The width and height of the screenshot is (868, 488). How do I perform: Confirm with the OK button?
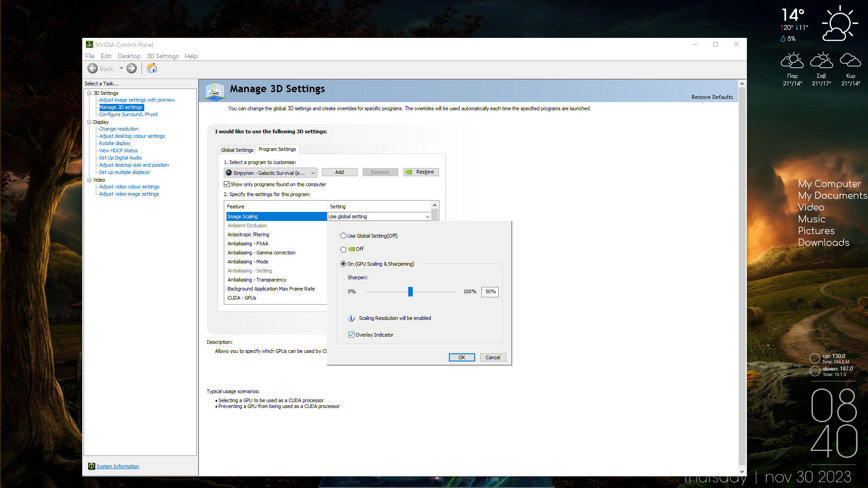coord(462,357)
